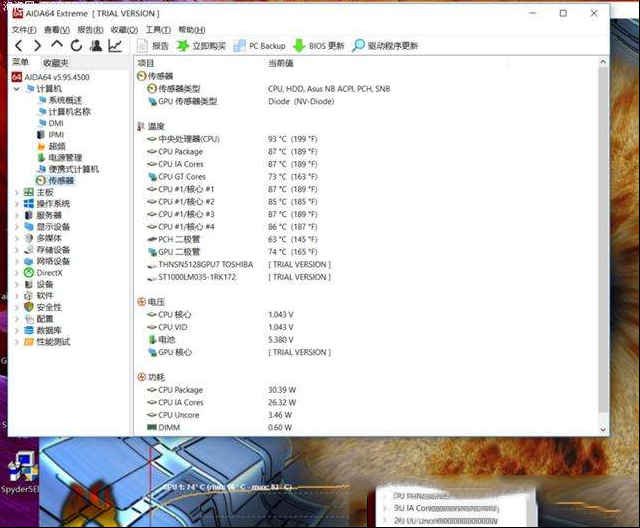Open the user icon in toolbar
Image resolution: width=640 pixels, height=528 pixels.
tap(96, 46)
